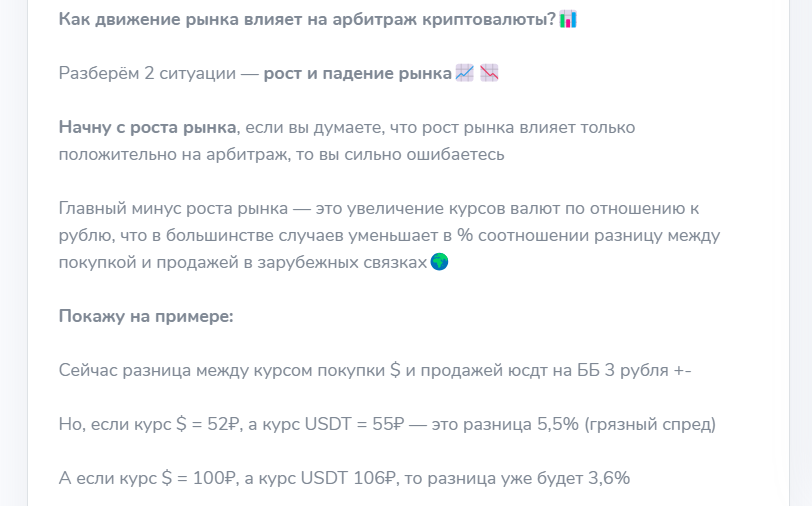Click the bold text 'Покажу на примере:'

(146, 316)
